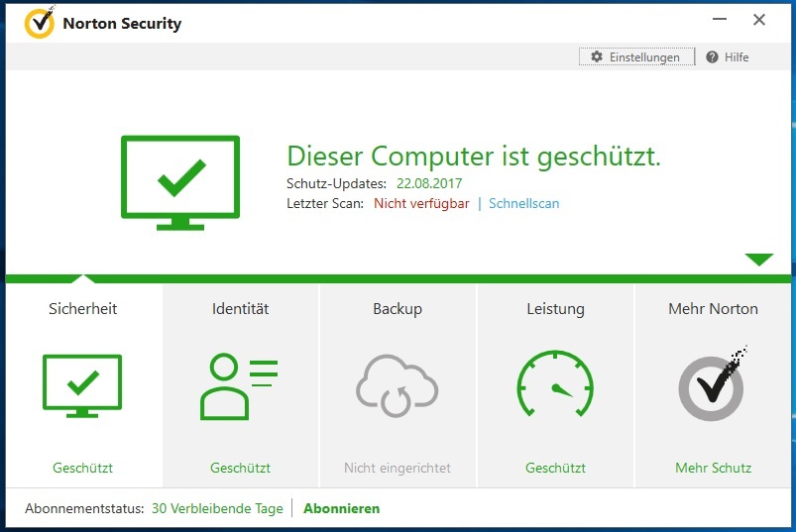
Task: Click the Identität person profile icon
Action: pyautogui.click(x=239, y=386)
